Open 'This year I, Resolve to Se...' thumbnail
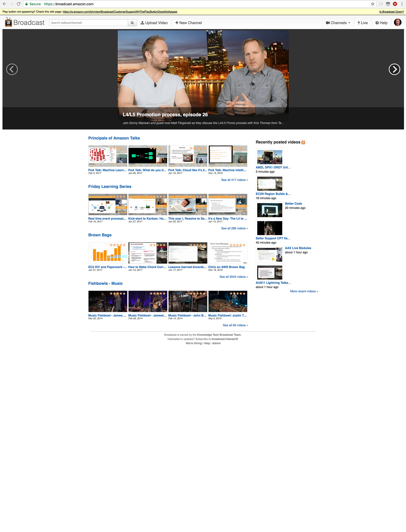Screen dimensions: 406x532 [188, 204]
